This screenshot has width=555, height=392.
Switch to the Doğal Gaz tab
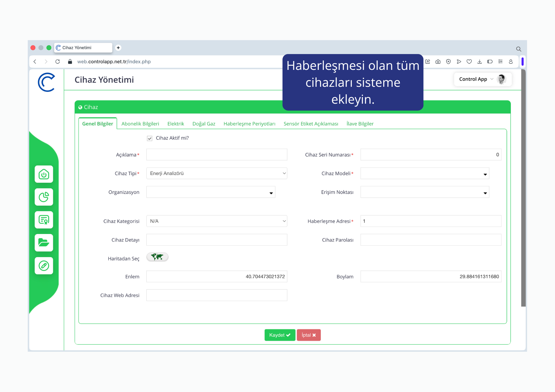[x=204, y=124]
